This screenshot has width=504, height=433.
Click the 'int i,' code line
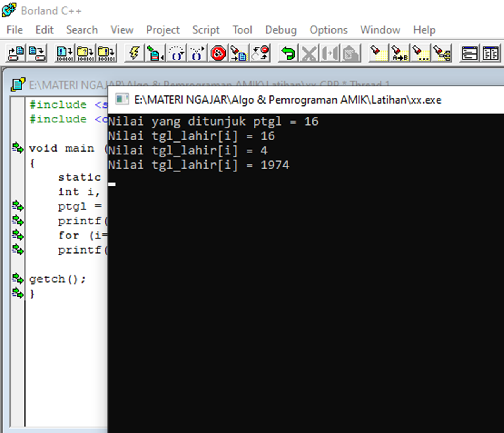[79, 192]
